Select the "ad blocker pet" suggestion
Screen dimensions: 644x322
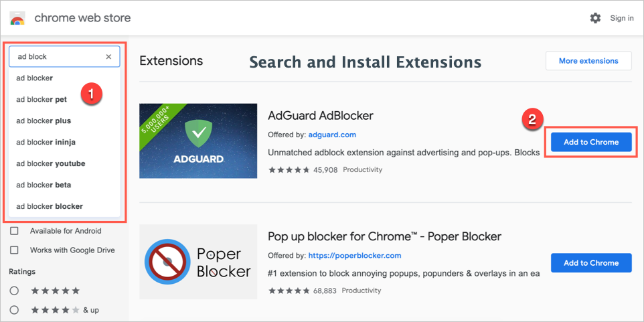tap(42, 100)
